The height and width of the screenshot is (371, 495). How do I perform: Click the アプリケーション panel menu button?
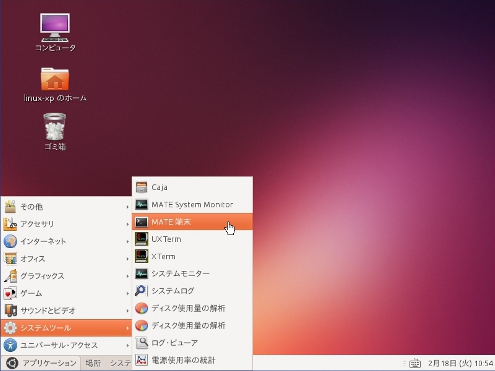(42, 363)
